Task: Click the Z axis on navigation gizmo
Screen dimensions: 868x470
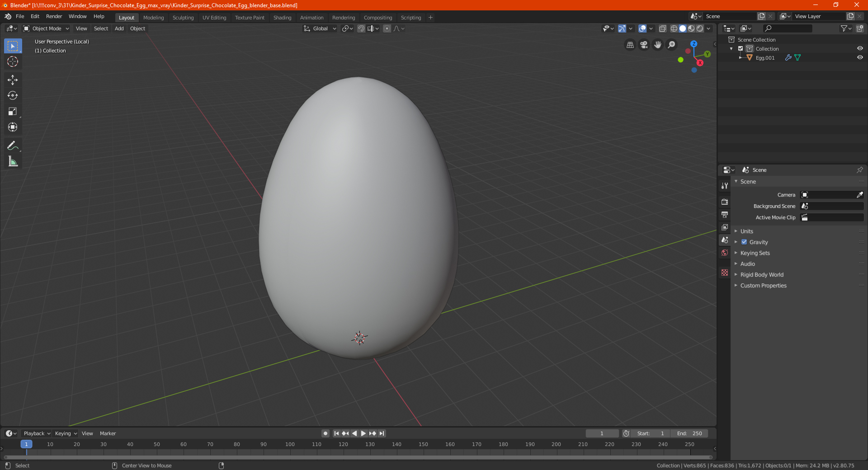Action: tap(693, 44)
